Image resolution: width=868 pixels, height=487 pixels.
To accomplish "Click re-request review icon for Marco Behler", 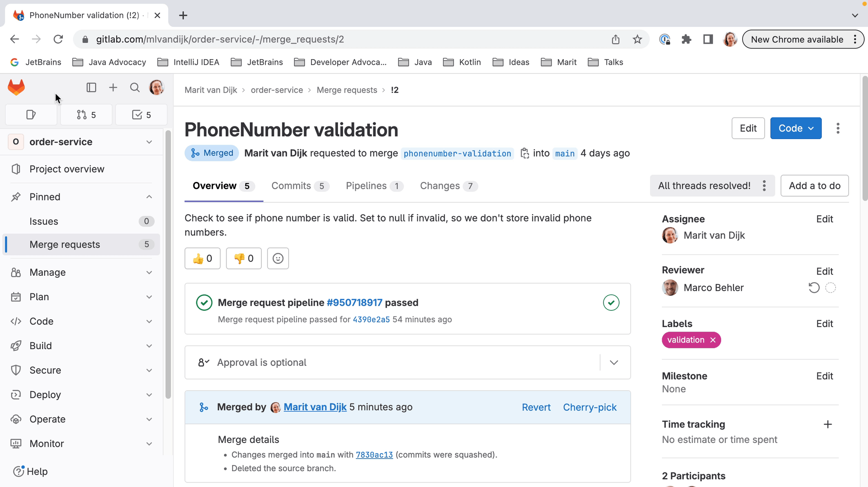I will (x=814, y=288).
